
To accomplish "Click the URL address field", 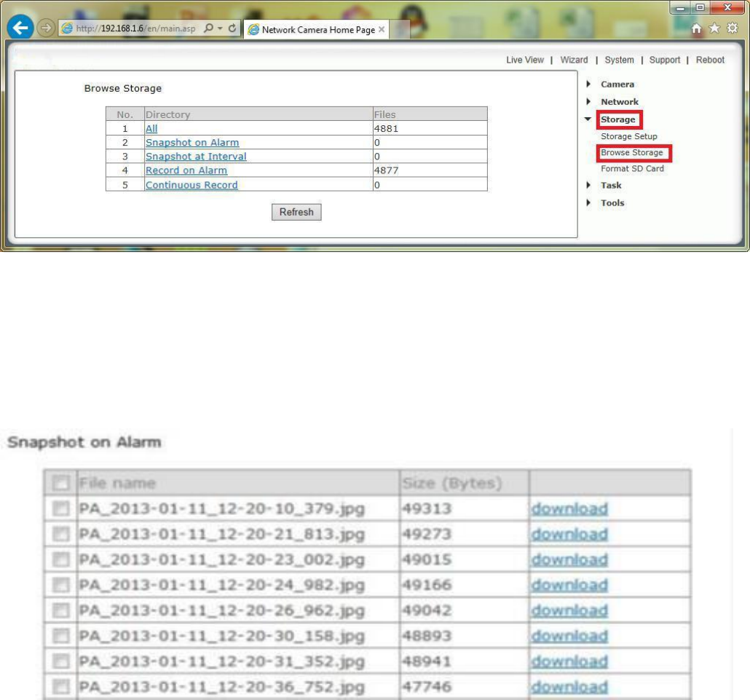I will (x=136, y=28).
